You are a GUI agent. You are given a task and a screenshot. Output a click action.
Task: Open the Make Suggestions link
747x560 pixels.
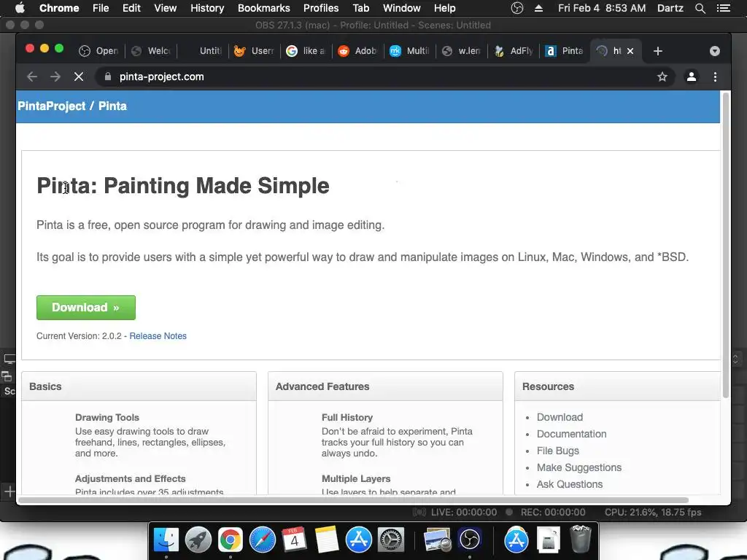[x=579, y=467]
